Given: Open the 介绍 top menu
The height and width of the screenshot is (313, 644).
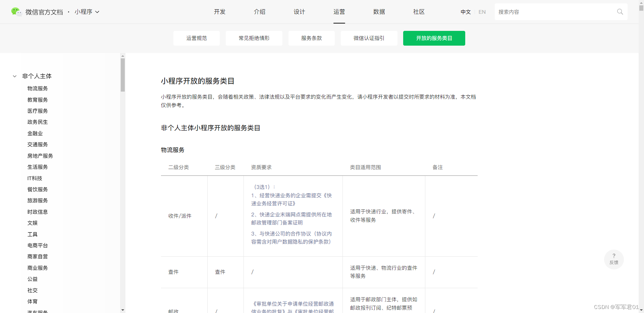Looking at the screenshot, I should (x=260, y=12).
